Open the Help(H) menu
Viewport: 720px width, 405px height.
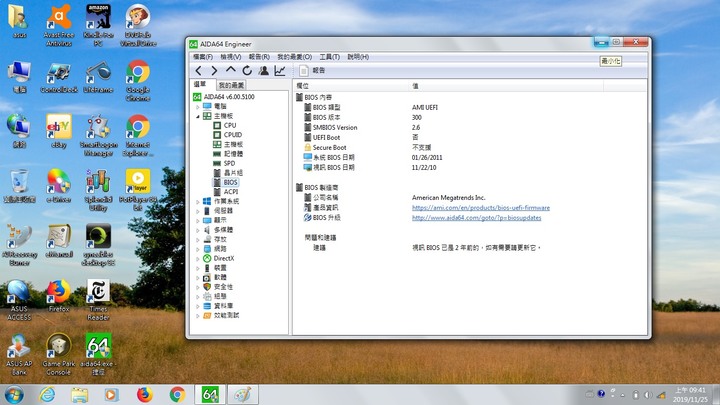click(x=358, y=57)
